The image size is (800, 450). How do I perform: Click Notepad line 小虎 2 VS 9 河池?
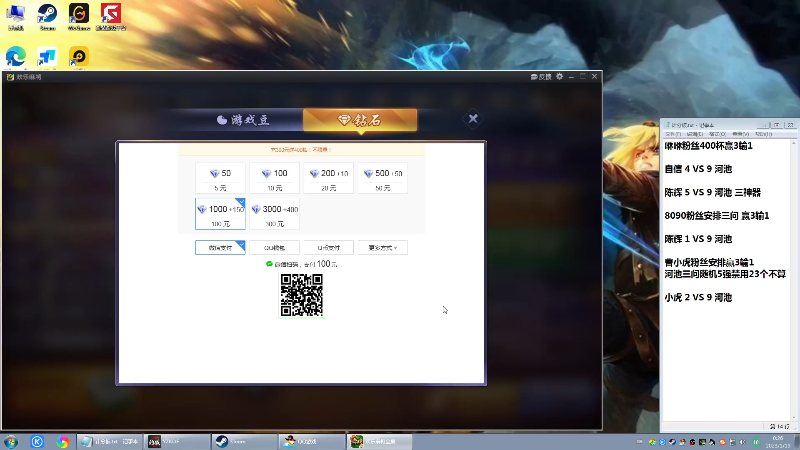pyautogui.click(x=698, y=297)
